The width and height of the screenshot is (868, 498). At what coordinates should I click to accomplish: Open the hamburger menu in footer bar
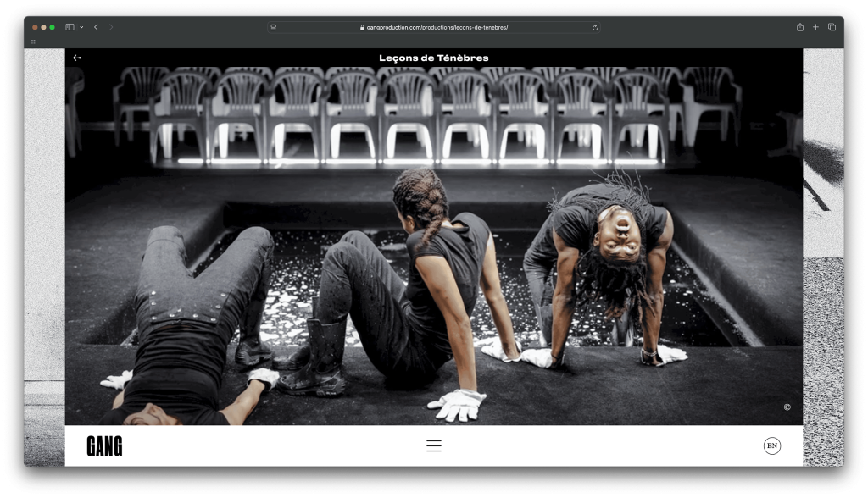tap(433, 445)
